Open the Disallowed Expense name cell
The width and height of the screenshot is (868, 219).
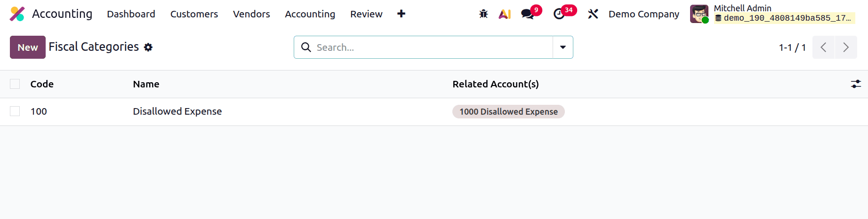click(x=177, y=111)
